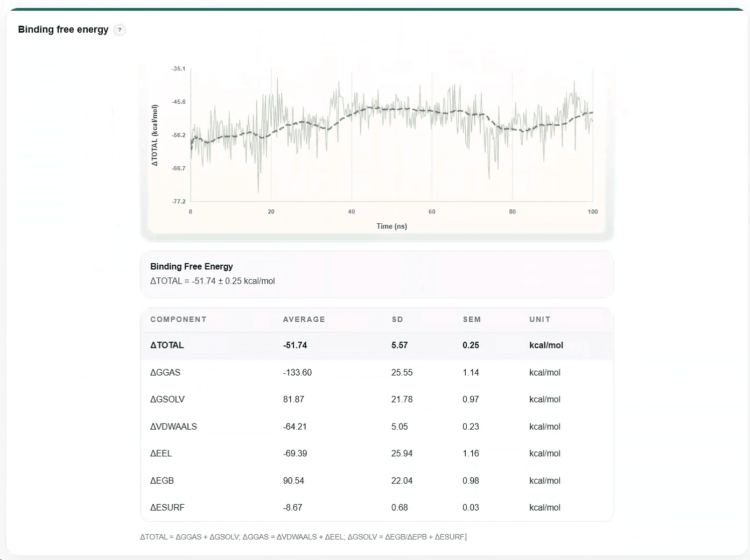Click the ΔGSOLV average value 81.87
Screen dimensions: 750x560
coord(293,399)
